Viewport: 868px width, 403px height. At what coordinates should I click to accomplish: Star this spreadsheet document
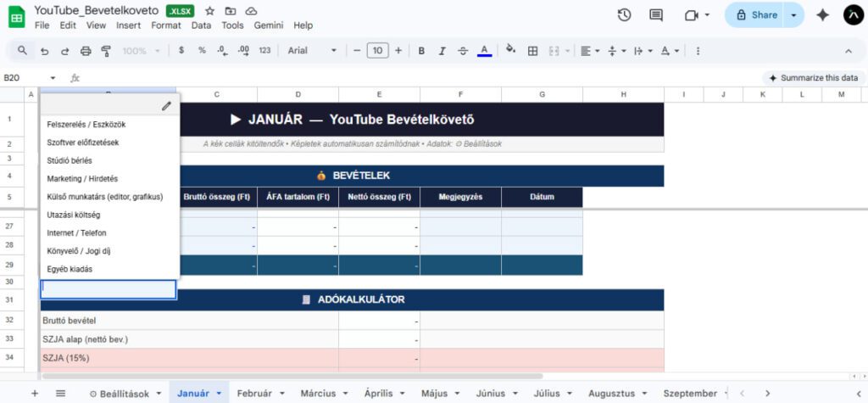coord(209,11)
